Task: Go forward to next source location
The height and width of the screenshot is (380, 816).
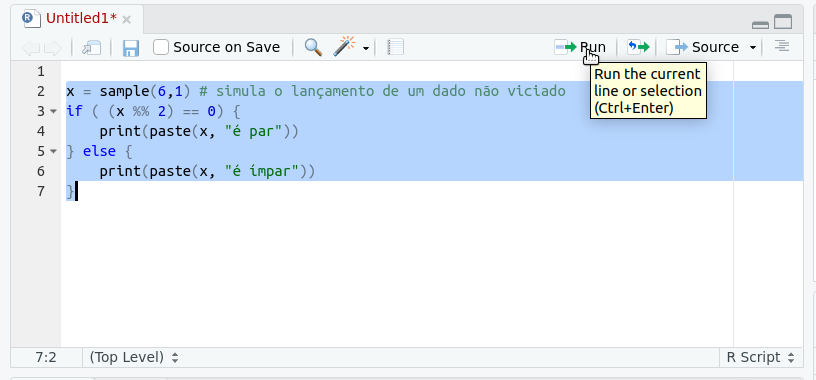Action: point(53,48)
